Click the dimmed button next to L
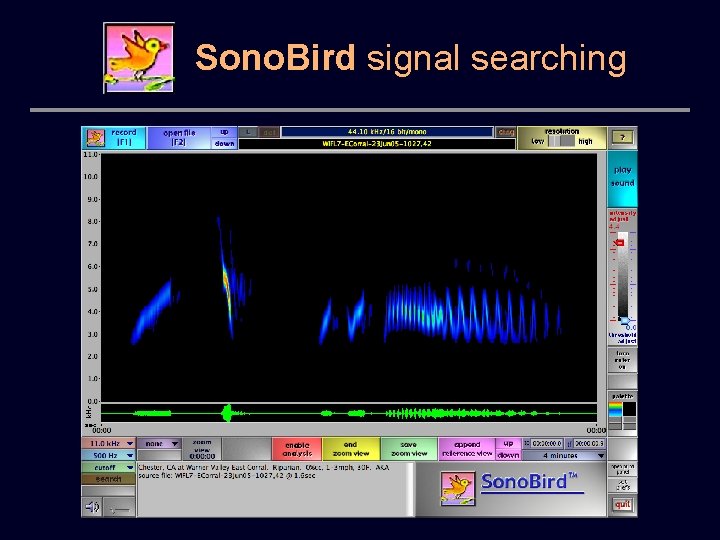The width and height of the screenshot is (720, 540). pyautogui.click(x=269, y=132)
